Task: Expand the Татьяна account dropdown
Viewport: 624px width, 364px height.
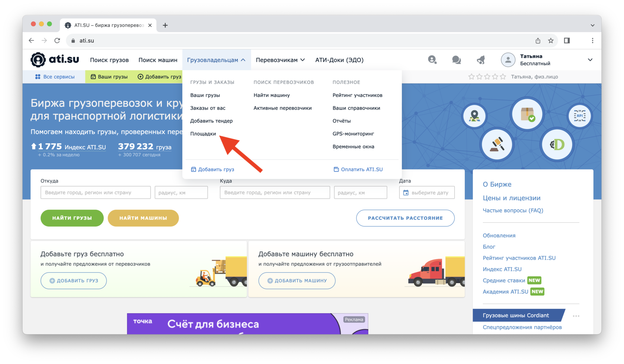Action: [590, 60]
